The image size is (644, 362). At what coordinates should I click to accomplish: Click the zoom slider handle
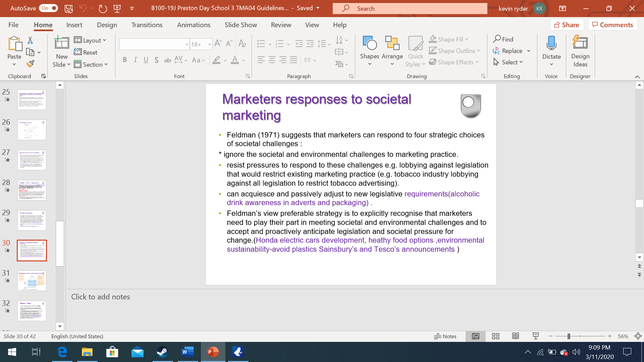pos(569,336)
